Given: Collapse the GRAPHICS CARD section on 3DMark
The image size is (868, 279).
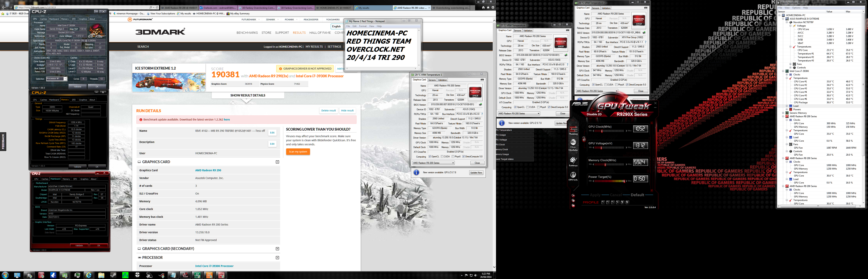Looking at the screenshot, I should 277,162.
